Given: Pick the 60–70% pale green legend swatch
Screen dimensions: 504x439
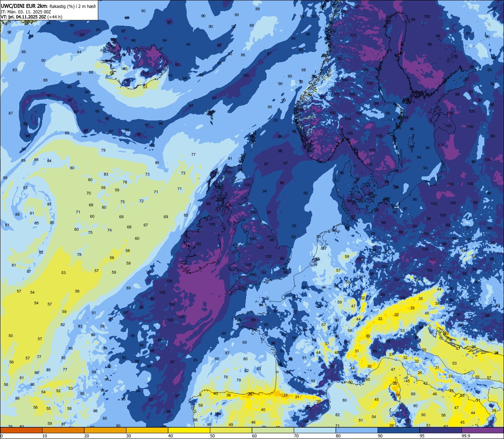Looking at the screenshot, I should pos(273,430).
